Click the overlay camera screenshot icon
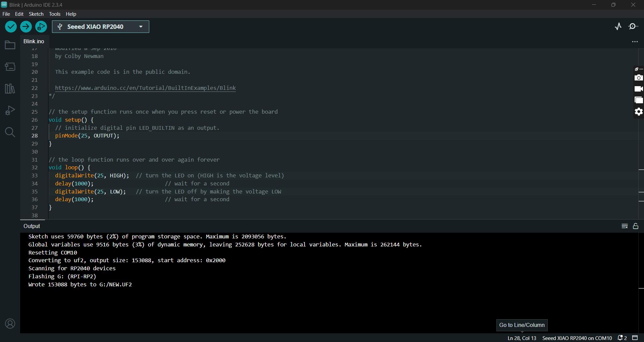The width and height of the screenshot is (644, 342). tap(639, 78)
